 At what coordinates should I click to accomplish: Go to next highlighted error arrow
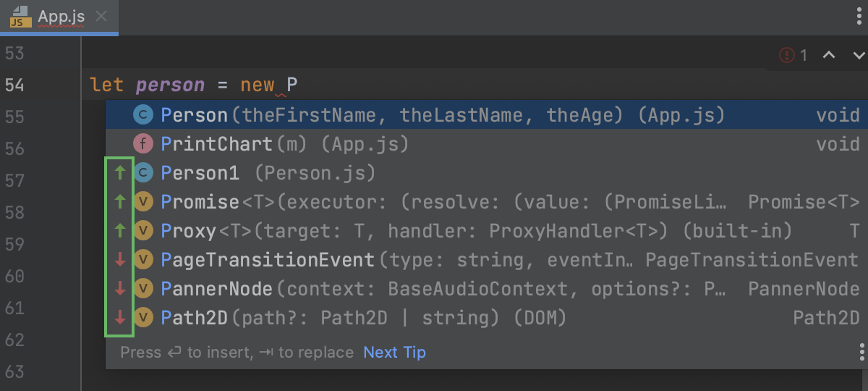859,55
